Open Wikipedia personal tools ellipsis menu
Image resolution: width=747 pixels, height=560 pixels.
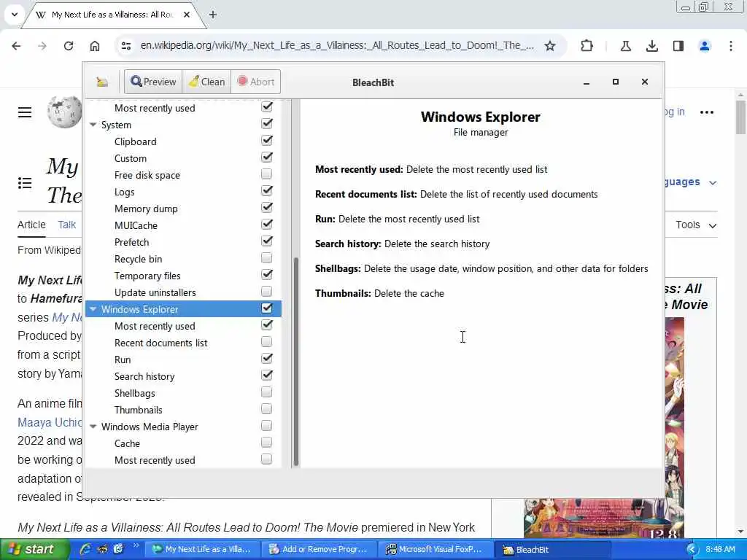pos(706,112)
